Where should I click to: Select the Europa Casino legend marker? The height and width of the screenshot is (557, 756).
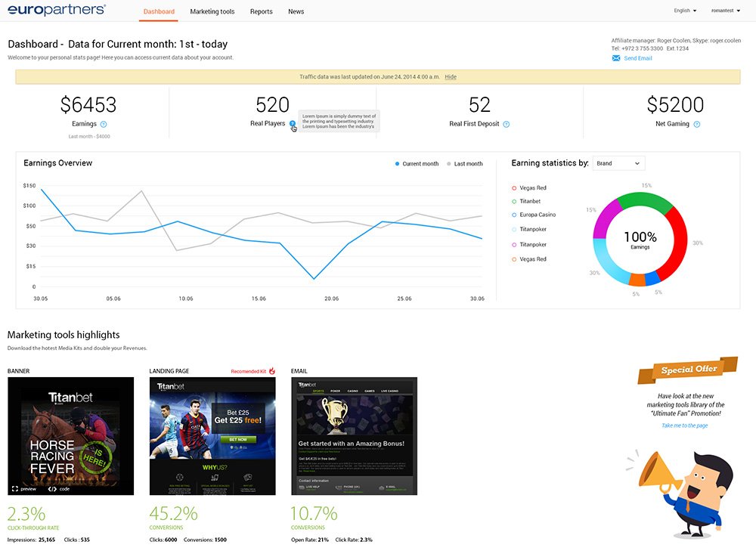click(x=514, y=215)
